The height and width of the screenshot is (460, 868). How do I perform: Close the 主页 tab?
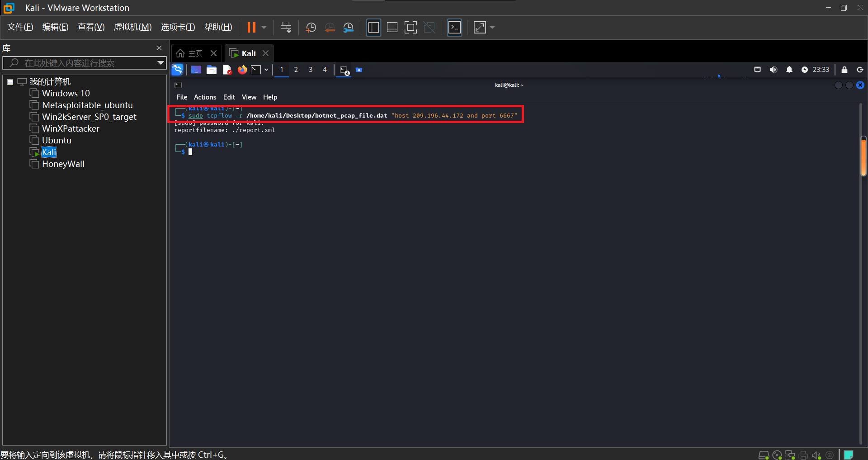point(214,53)
